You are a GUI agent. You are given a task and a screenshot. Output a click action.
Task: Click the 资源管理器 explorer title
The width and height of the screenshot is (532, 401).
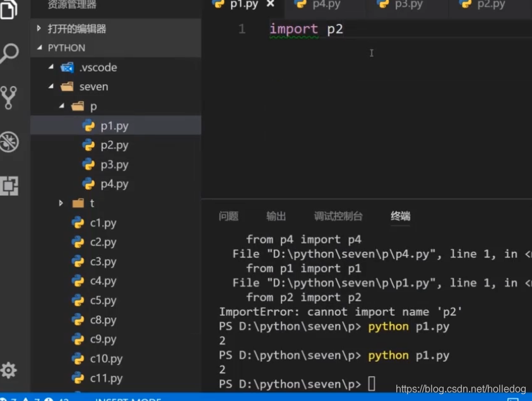[x=72, y=4]
